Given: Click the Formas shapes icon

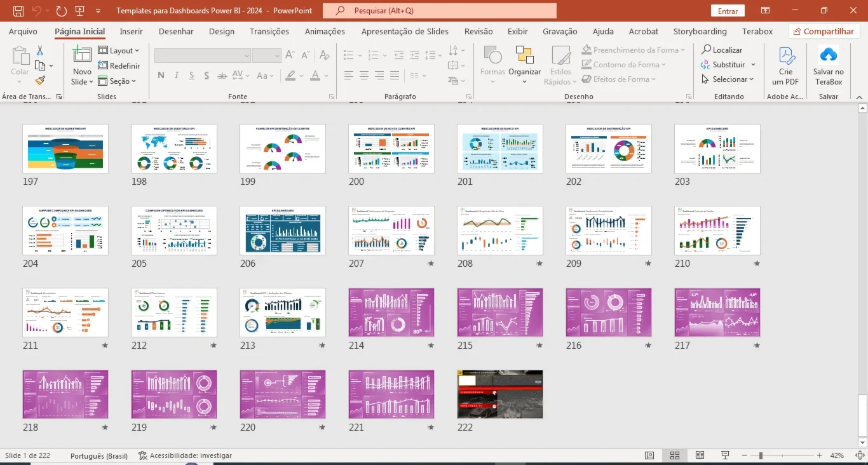Looking at the screenshot, I should pyautogui.click(x=492, y=56).
